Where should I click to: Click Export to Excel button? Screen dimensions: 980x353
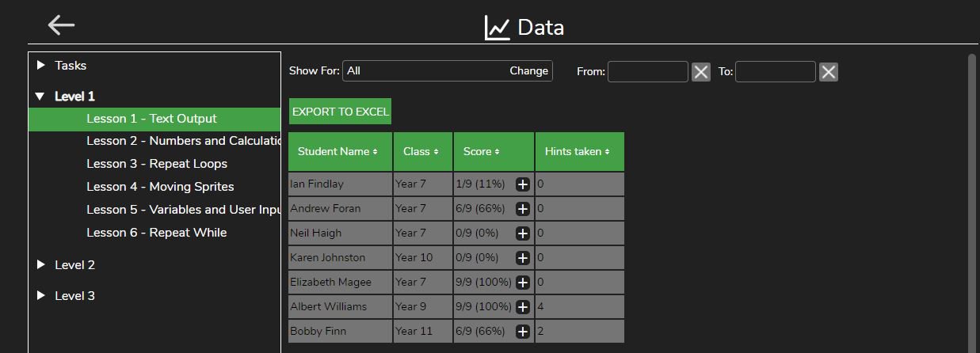[x=340, y=112]
